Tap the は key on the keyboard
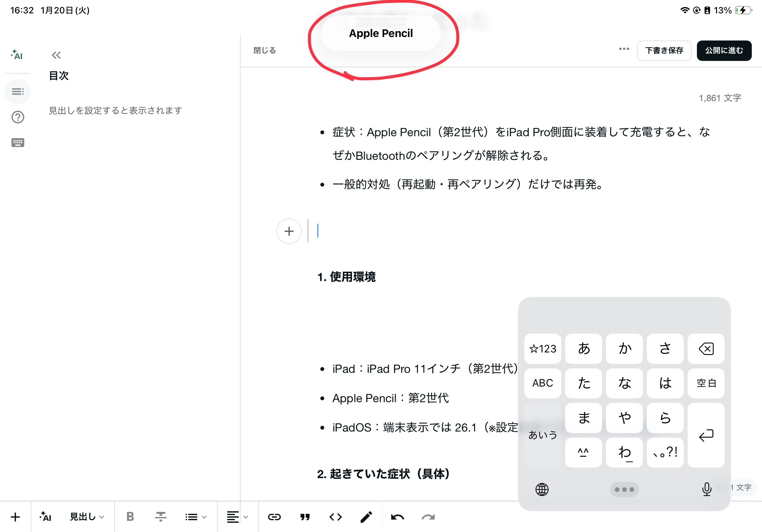The height and width of the screenshot is (532, 762). (x=665, y=383)
